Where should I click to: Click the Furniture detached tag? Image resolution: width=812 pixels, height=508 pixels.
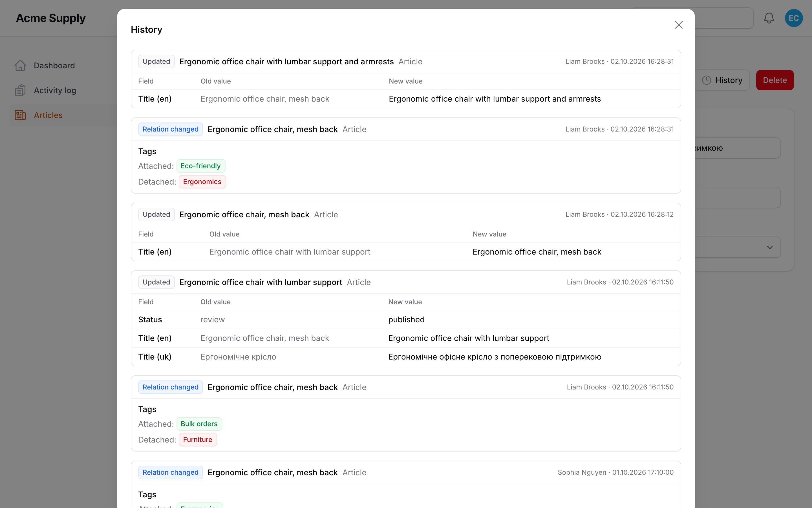[198, 440]
